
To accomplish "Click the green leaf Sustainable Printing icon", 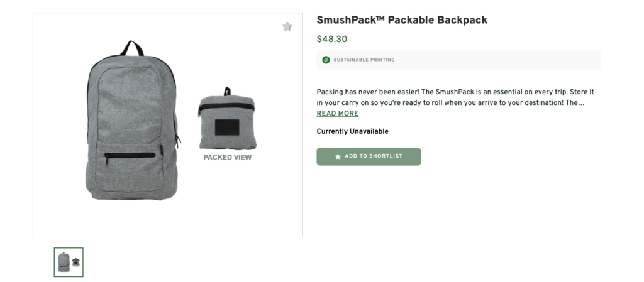I will [326, 60].
